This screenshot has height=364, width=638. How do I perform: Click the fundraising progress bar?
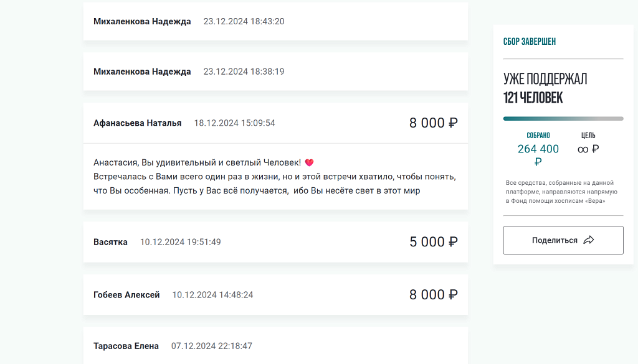(x=563, y=119)
